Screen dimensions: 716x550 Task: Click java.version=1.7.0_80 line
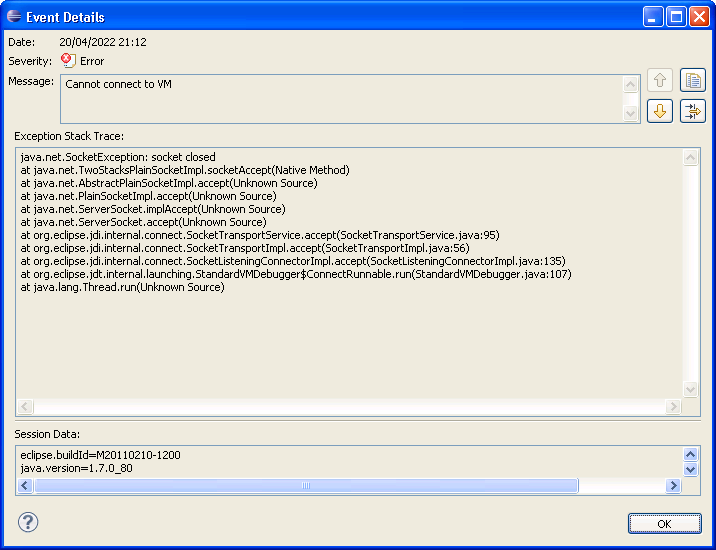[76, 468]
